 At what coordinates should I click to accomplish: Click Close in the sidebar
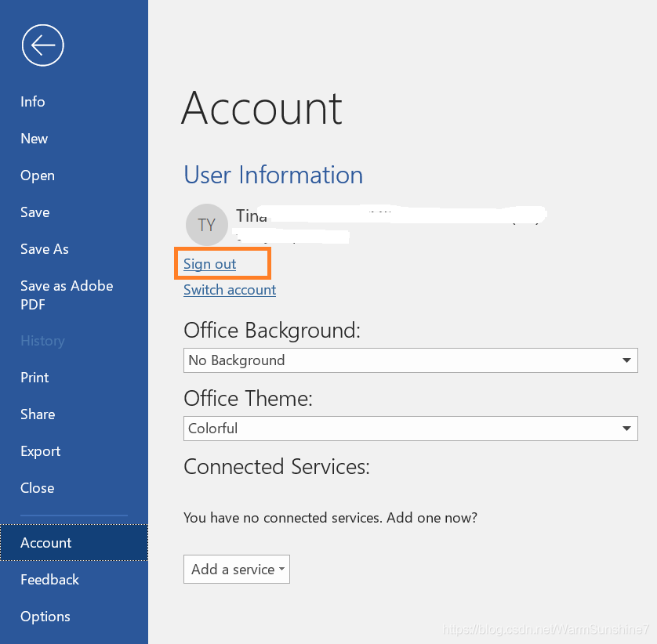(x=37, y=488)
